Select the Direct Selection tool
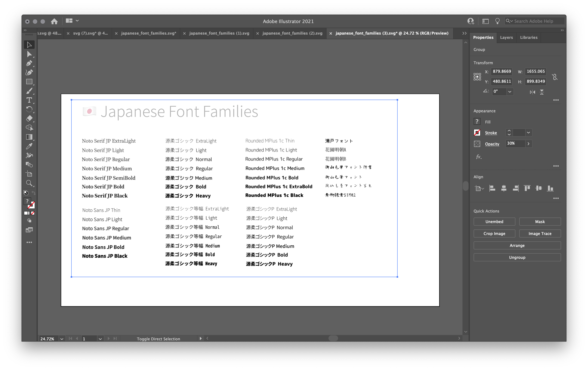Viewport: 588px width, 370px height. click(x=29, y=54)
